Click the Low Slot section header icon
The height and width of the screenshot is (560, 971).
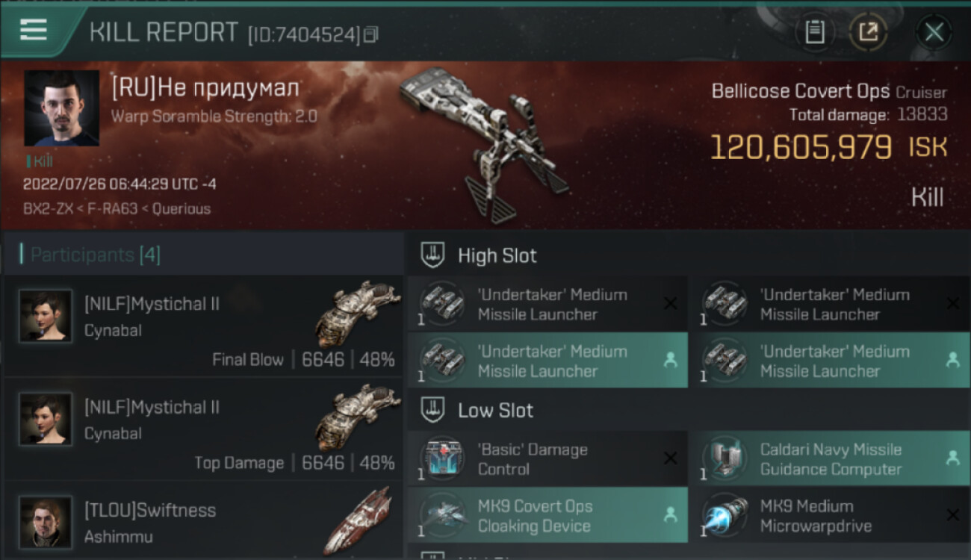click(432, 410)
